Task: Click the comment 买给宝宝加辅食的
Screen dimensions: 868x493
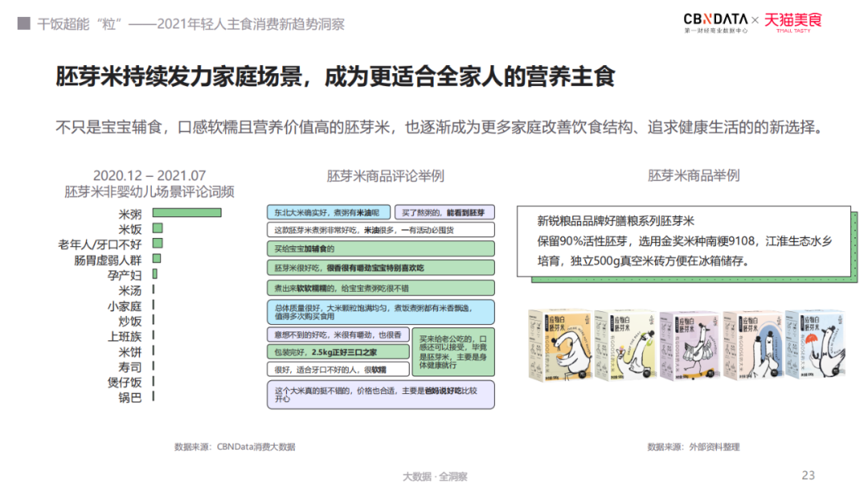Action: tap(381, 249)
